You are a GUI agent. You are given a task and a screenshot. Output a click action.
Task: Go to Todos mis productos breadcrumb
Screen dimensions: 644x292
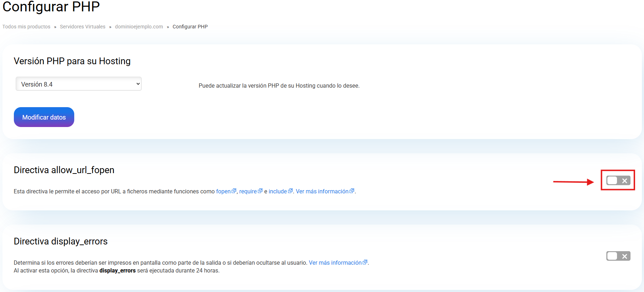(26, 27)
